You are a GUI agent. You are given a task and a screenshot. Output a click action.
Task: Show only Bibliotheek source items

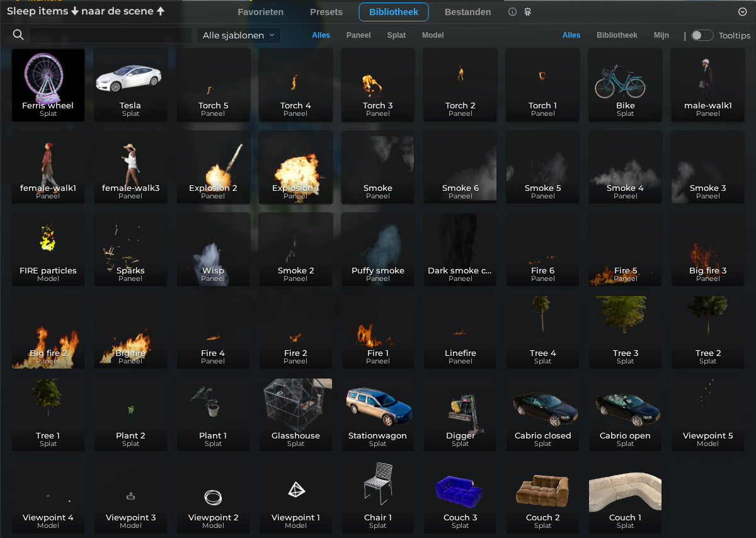tap(617, 35)
